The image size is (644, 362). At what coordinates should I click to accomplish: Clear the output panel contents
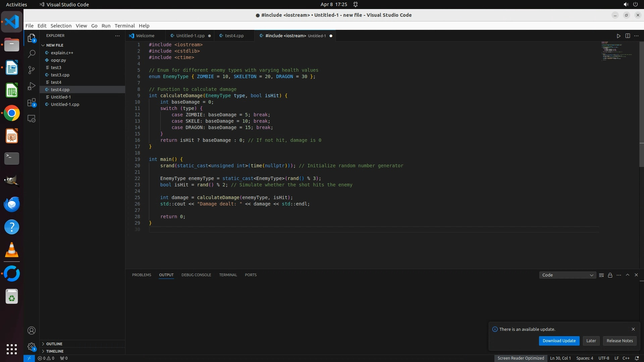tap(601, 275)
